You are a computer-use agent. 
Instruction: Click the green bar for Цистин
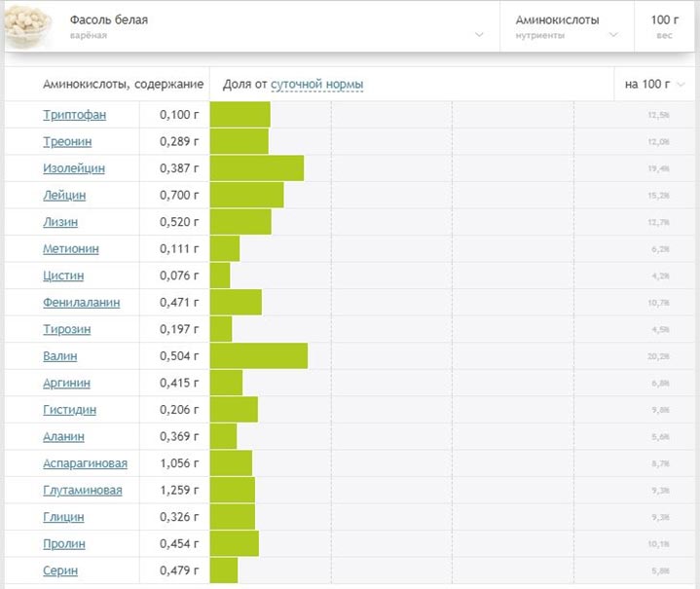click(x=220, y=276)
